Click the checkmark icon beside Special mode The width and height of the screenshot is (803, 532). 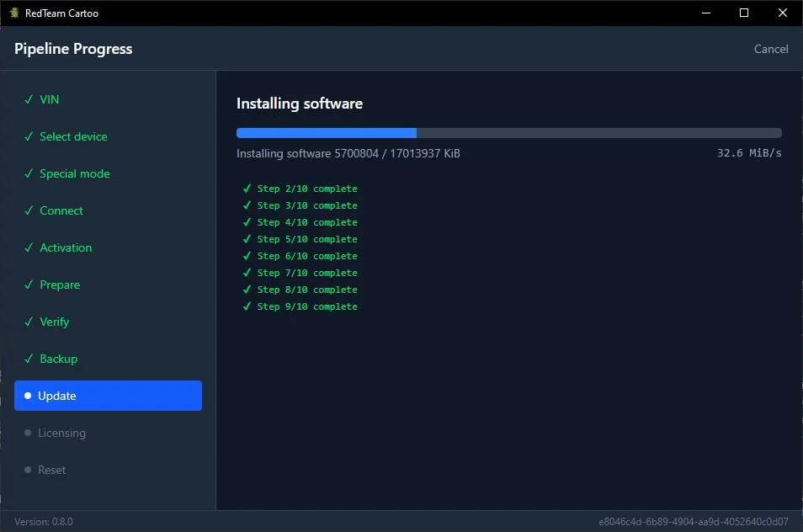click(29, 173)
